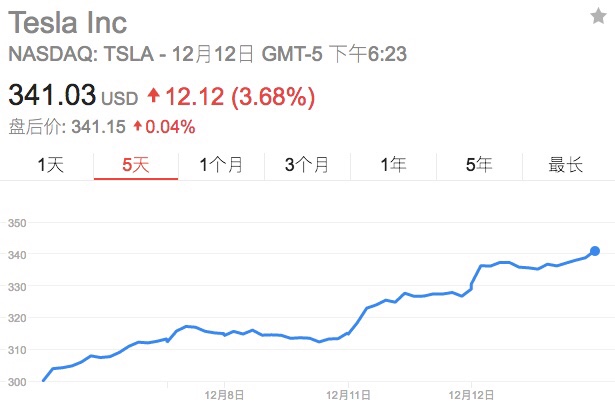Click the small up arrow beside 0.04%
Image resolution: width=615 pixels, height=409 pixels.
137,127
